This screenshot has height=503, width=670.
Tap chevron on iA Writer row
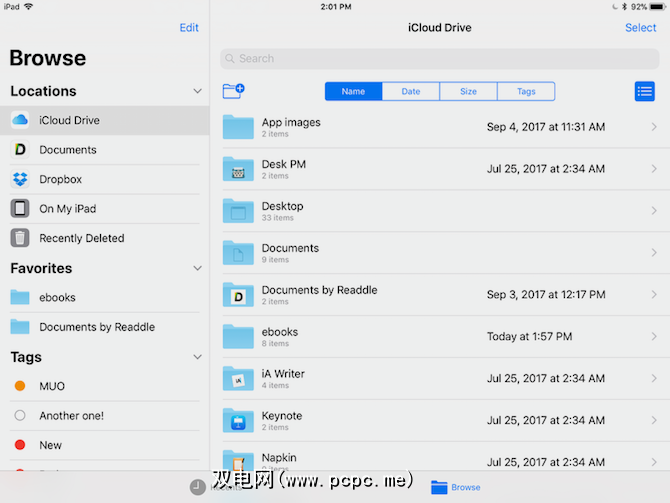(x=654, y=378)
